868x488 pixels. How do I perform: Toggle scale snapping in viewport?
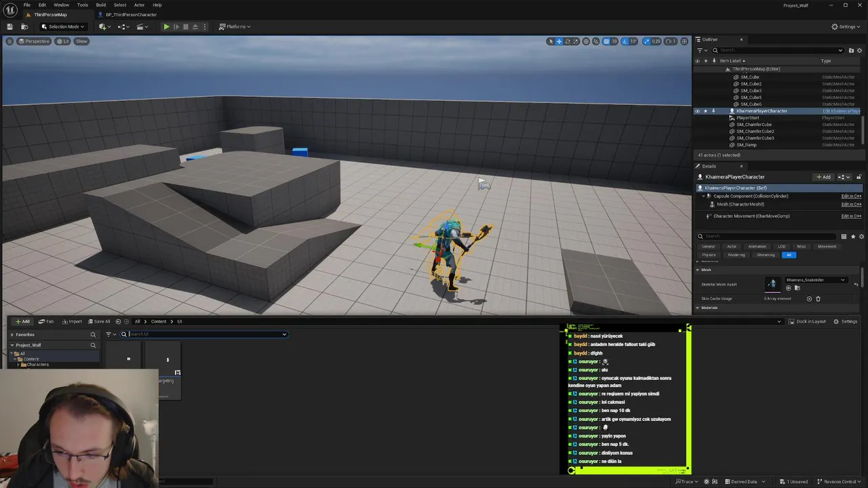pyautogui.click(x=647, y=41)
